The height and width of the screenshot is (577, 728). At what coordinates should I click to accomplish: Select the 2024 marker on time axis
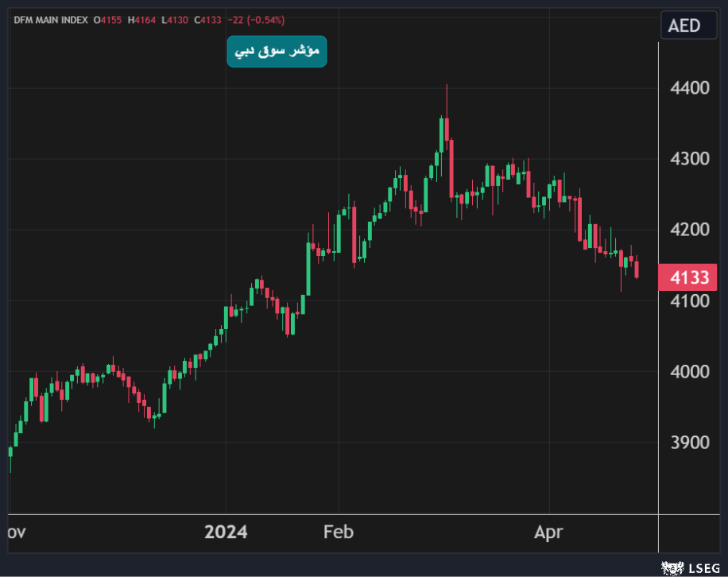226,532
